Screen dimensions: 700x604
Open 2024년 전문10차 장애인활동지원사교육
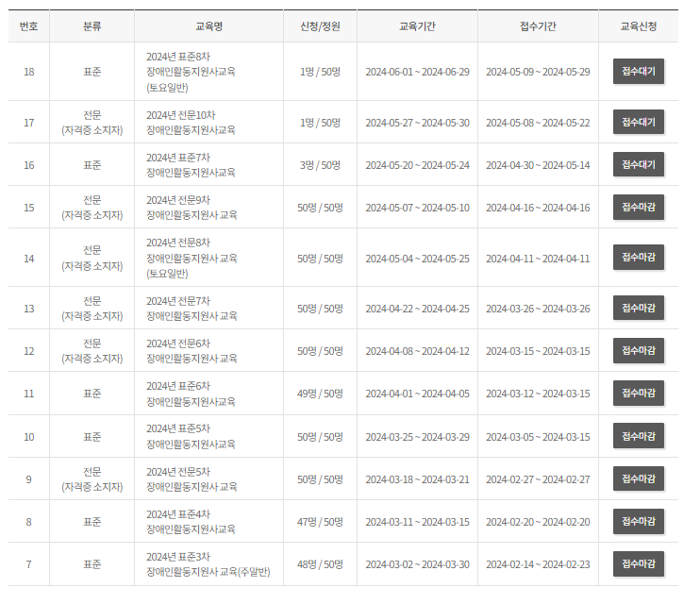pos(191,123)
